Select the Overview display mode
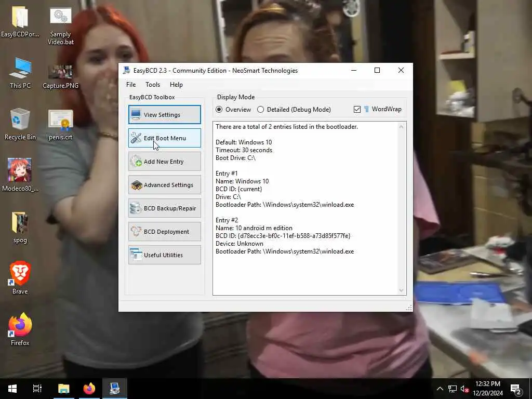Viewport: 532px width, 399px height. tap(233, 110)
